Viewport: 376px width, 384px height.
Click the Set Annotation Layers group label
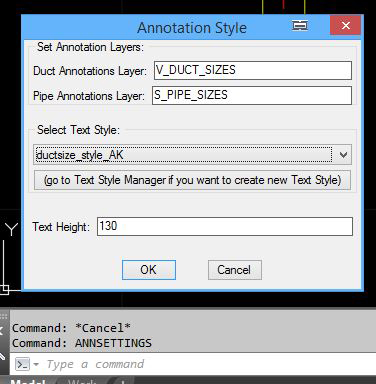tap(90, 47)
